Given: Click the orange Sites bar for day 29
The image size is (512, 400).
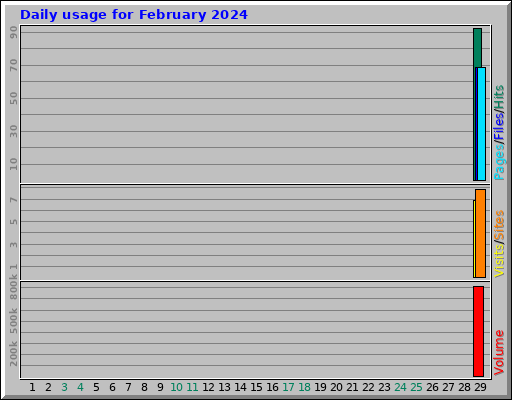Looking at the screenshot, I should 480,233.
